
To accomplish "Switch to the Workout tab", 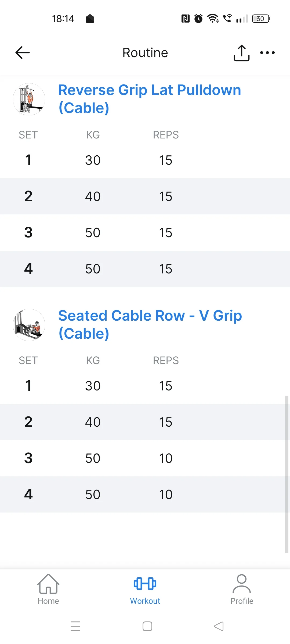I will pyautogui.click(x=145, y=590).
